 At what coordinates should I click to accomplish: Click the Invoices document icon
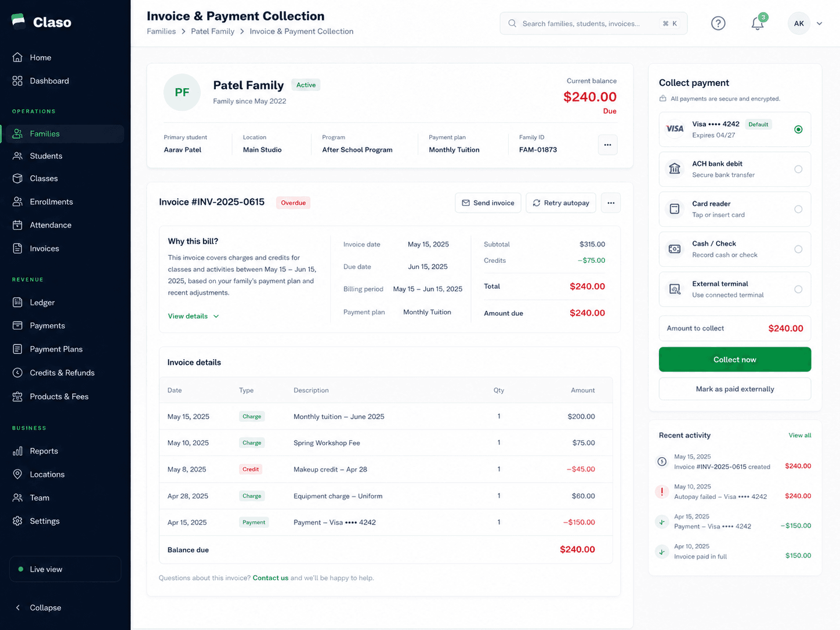pyautogui.click(x=17, y=248)
